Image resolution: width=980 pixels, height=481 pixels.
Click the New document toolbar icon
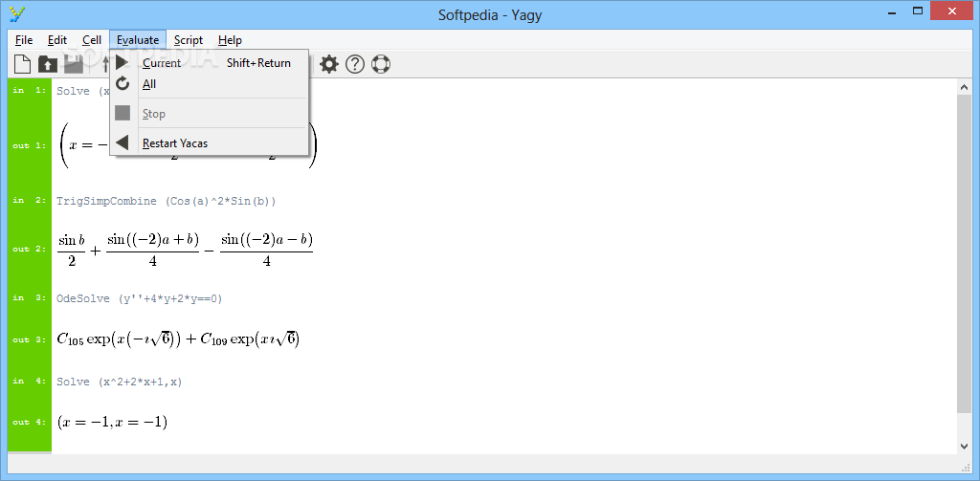23,64
